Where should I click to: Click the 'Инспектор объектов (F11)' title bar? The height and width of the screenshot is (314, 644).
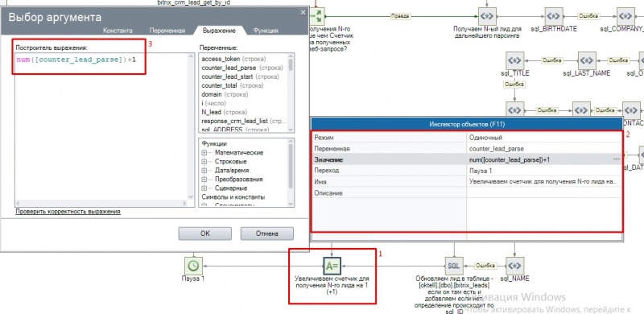point(467,124)
